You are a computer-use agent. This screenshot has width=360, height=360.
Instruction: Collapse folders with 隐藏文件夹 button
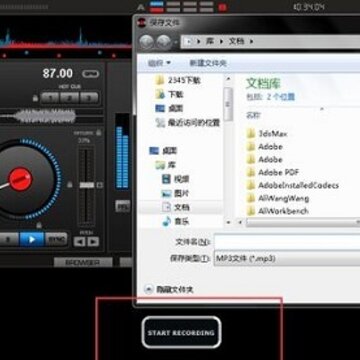(x=169, y=289)
